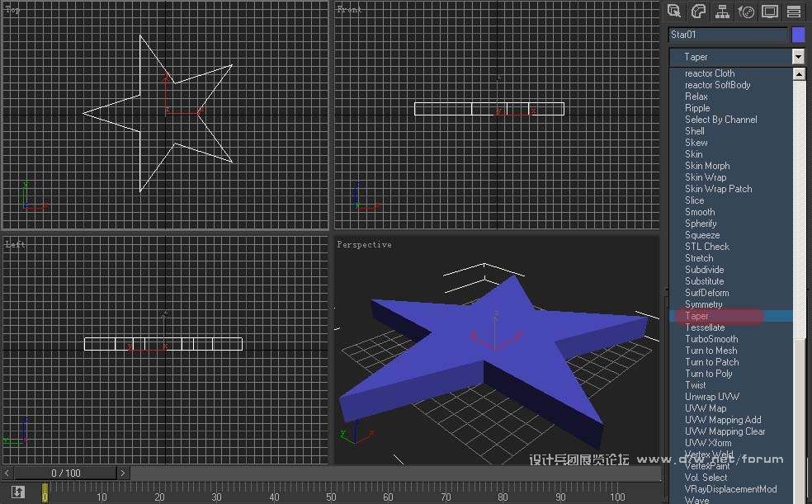
Task: Click the Star01 object color swatch
Action: [x=798, y=35]
